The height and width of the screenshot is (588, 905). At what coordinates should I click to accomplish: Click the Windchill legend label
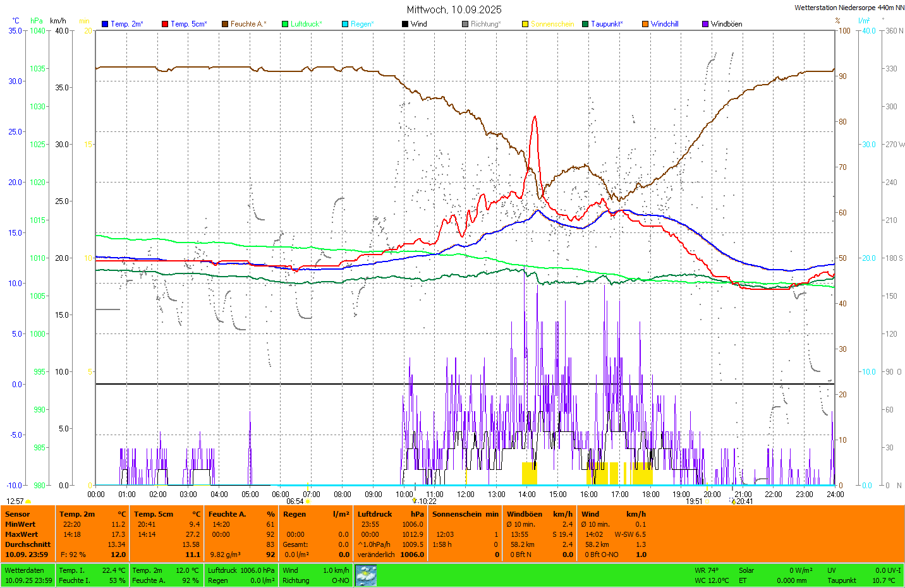664,24
